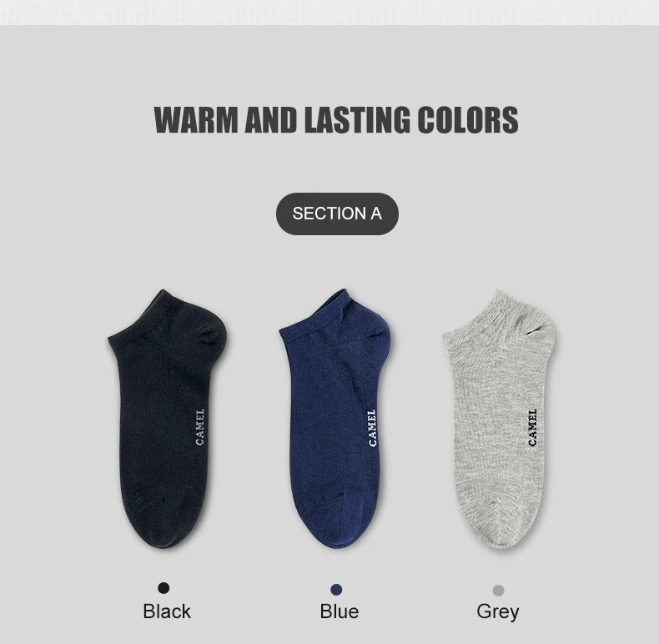Click the "Blue" color label

tap(340, 611)
